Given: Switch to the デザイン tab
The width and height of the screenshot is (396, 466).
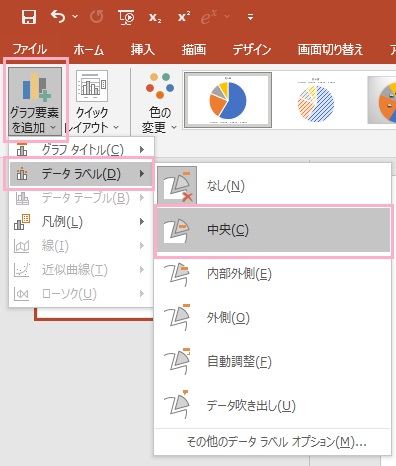Looking at the screenshot, I should tap(252, 49).
